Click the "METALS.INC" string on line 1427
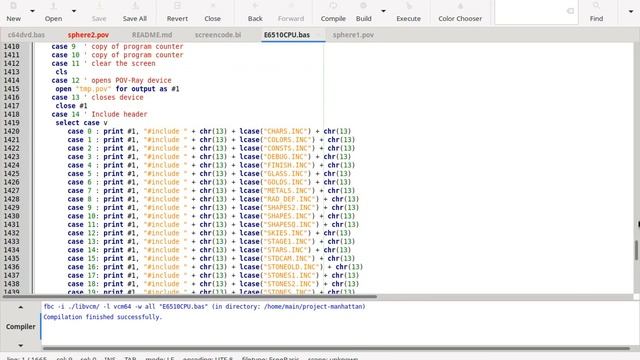Viewport: 640px width, 360px height. [287, 191]
